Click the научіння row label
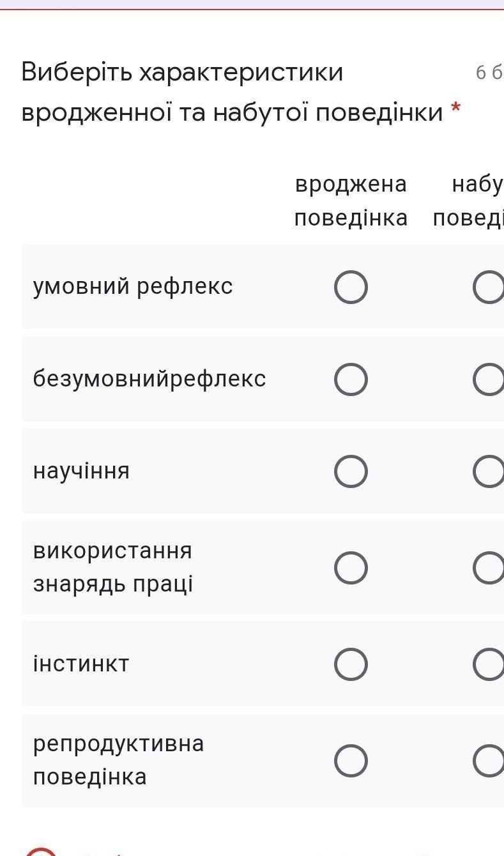The height and width of the screenshot is (856, 504). pos(81,471)
